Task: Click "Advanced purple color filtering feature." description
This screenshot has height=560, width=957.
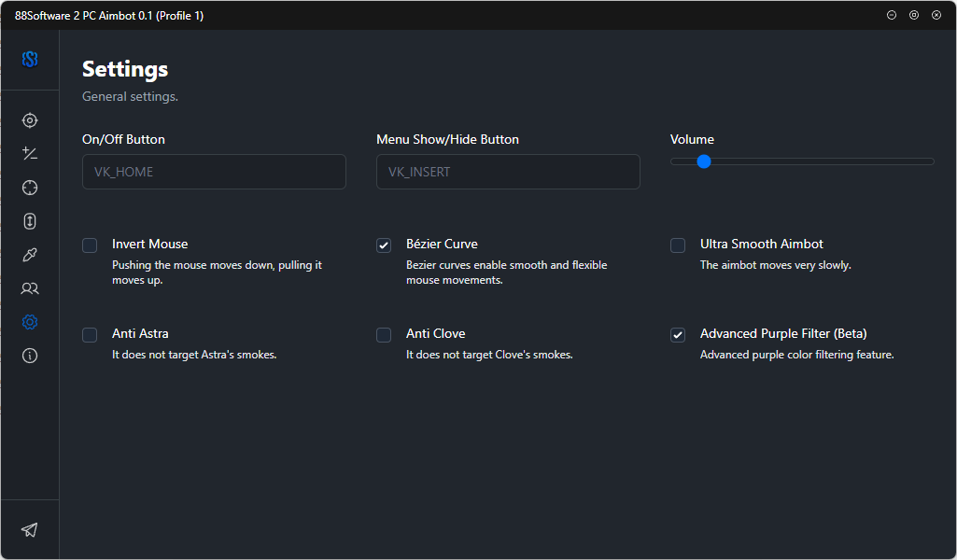Action: tap(797, 355)
